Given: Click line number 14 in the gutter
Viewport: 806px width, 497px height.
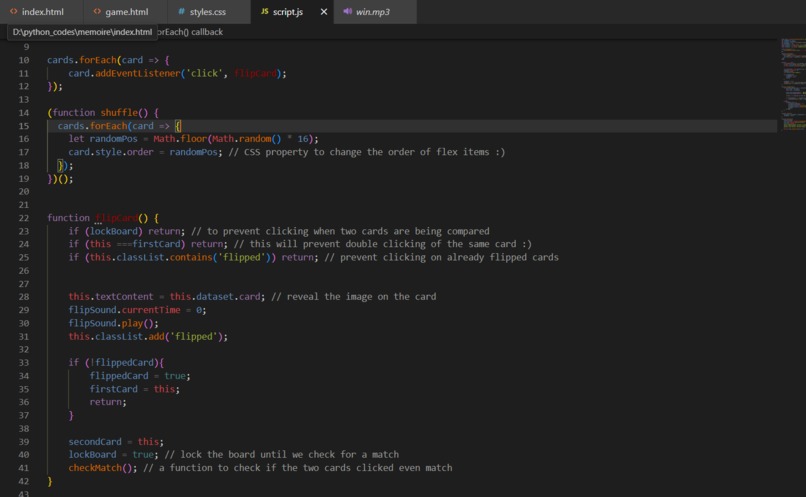Looking at the screenshot, I should tap(24, 113).
